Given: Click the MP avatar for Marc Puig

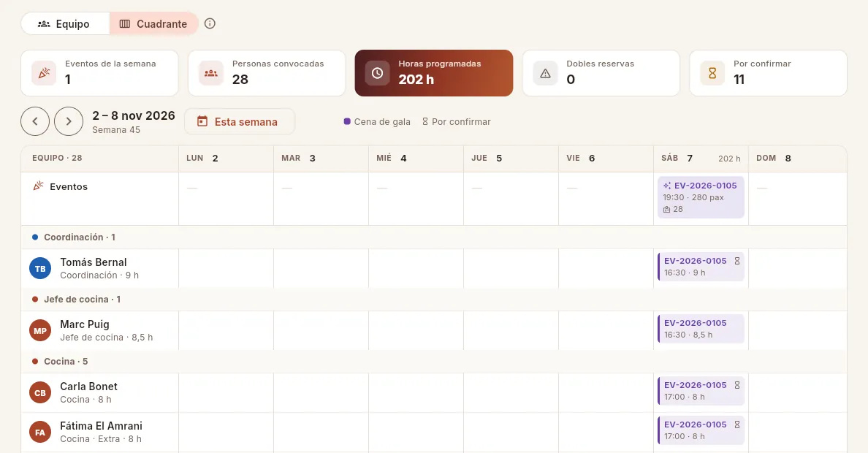Looking at the screenshot, I should click(40, 330).
